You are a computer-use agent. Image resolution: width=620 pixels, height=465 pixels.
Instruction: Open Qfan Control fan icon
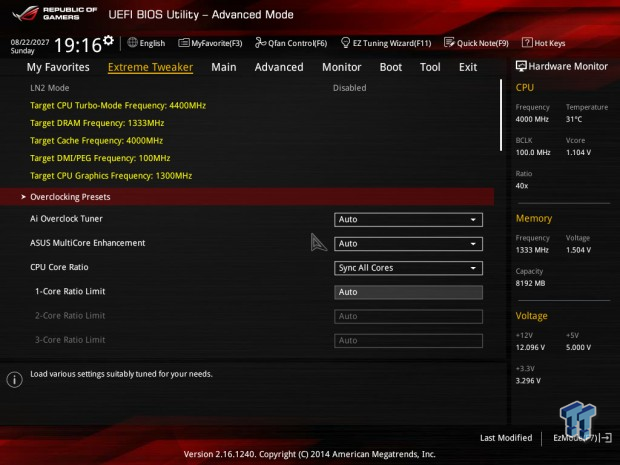260,42
